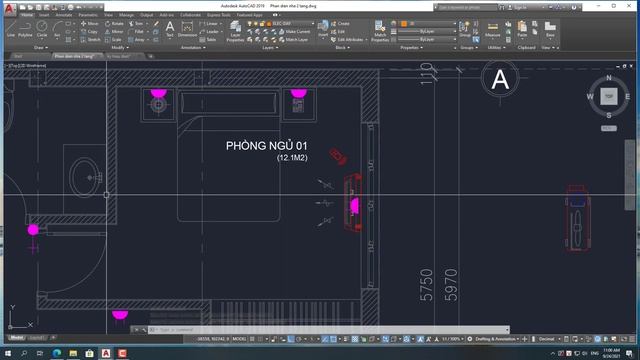
Task: Open the current layer dropdown
Action: tap(281, 24)
